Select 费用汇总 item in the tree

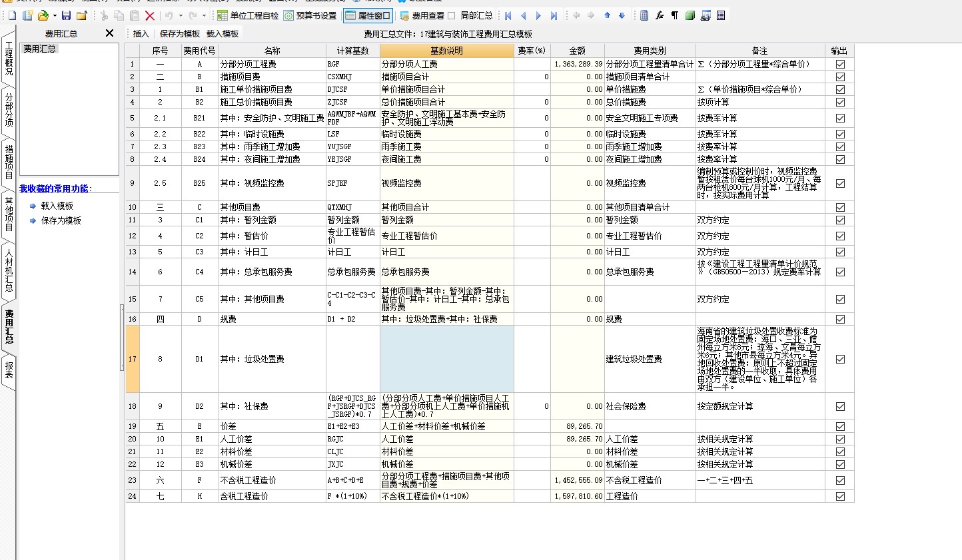pos(40,49)
